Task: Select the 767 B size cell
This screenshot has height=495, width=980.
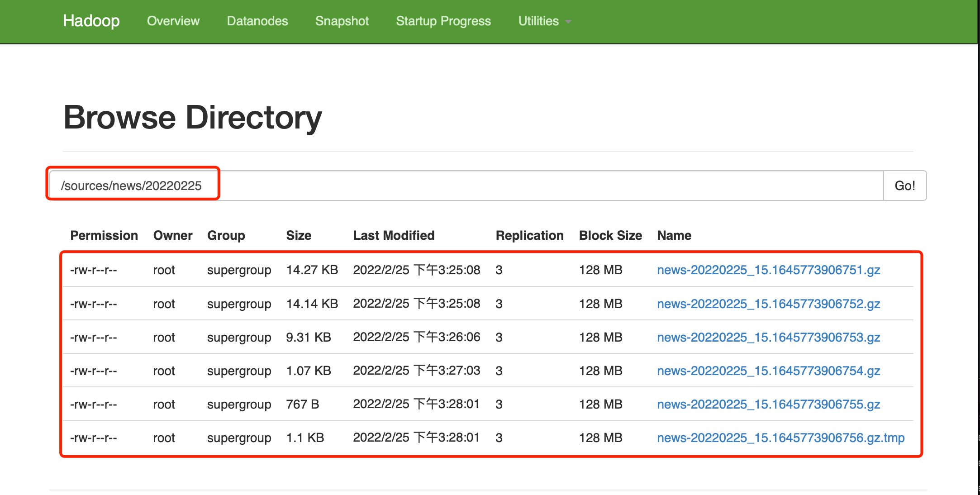Action: point(303,404)
